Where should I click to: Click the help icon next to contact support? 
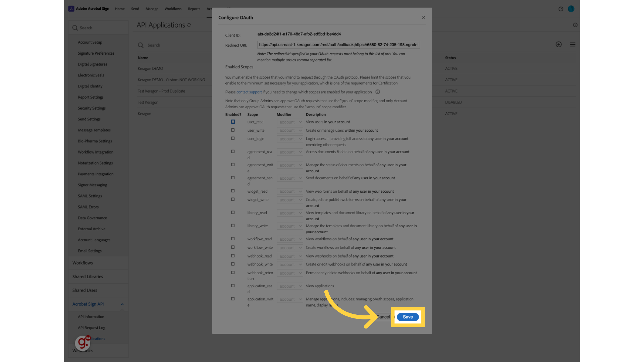(378, 92)
